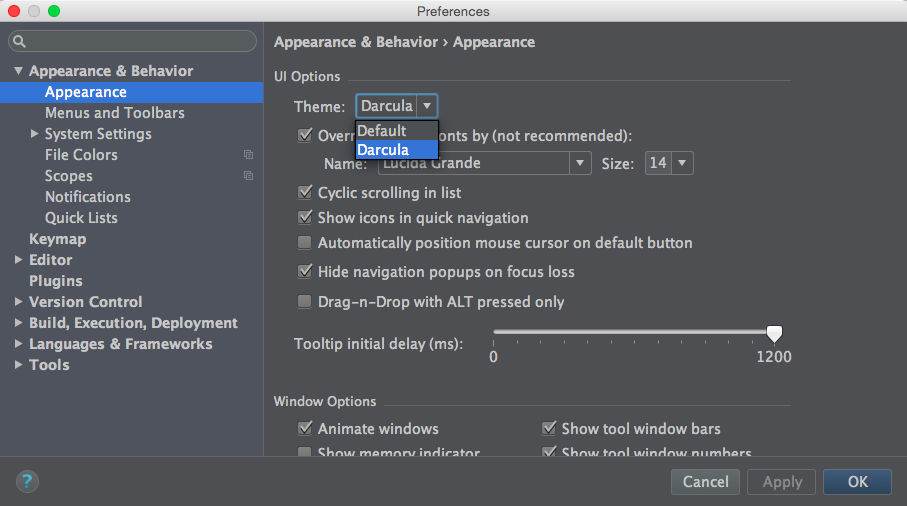This screenshot has height=506, width=907.
Task: Open Keymap settings page
Action: [58, 239]
